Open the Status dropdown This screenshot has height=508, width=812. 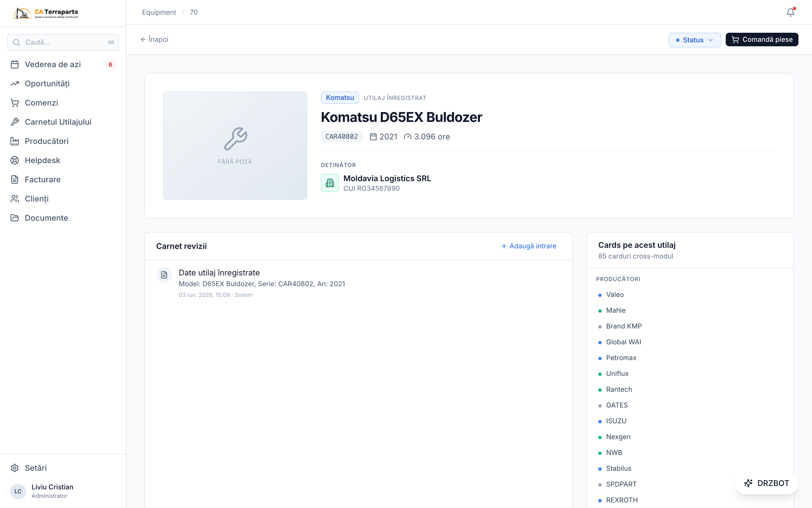[x=694, y=40]
